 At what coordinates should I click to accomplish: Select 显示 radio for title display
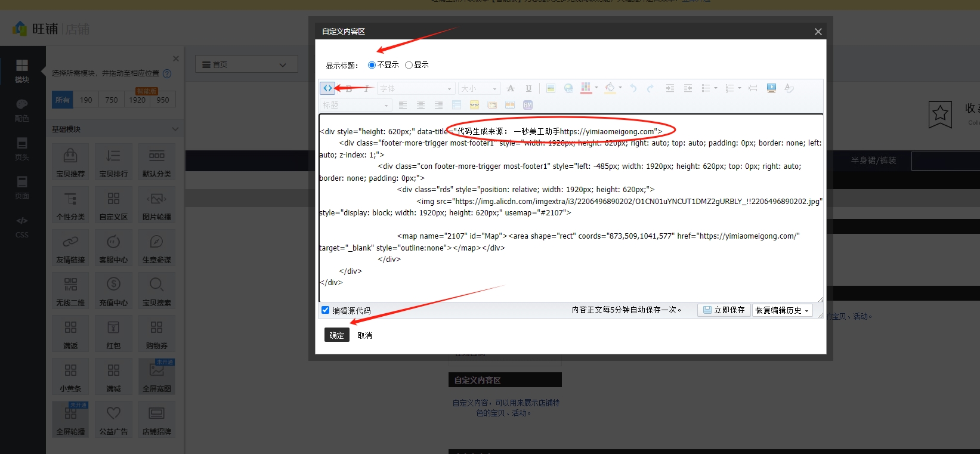[409, 65]
